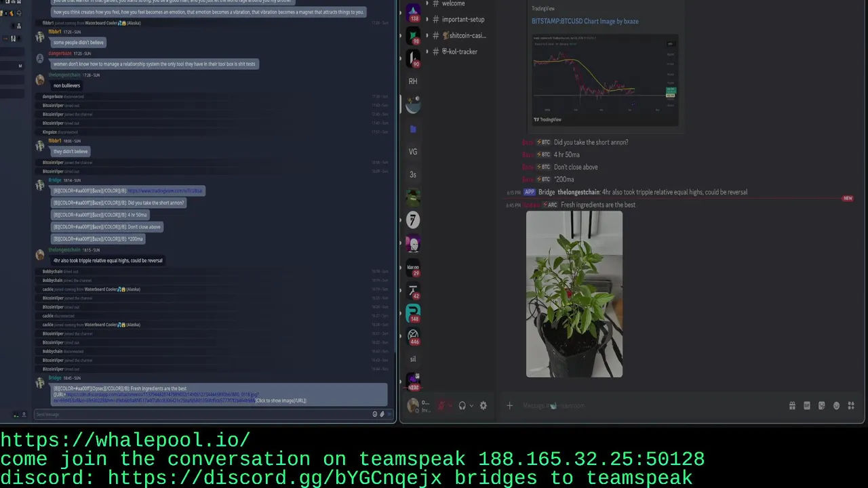
Task: Open Discord user settings gear
Action: [483, 406]
